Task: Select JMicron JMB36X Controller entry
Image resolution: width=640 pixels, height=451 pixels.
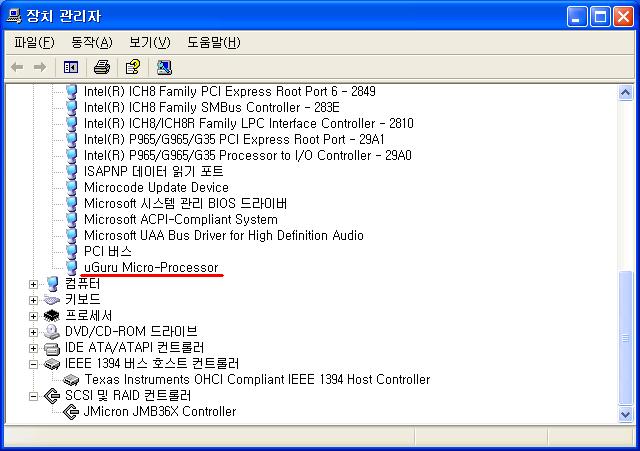Action: 160,411
